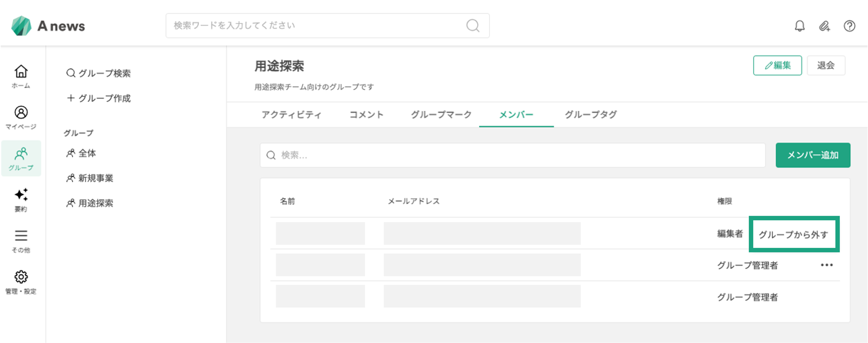Click the 権限 column header
The height and width of the screenshot is (343, 868).
pos(724,201)
